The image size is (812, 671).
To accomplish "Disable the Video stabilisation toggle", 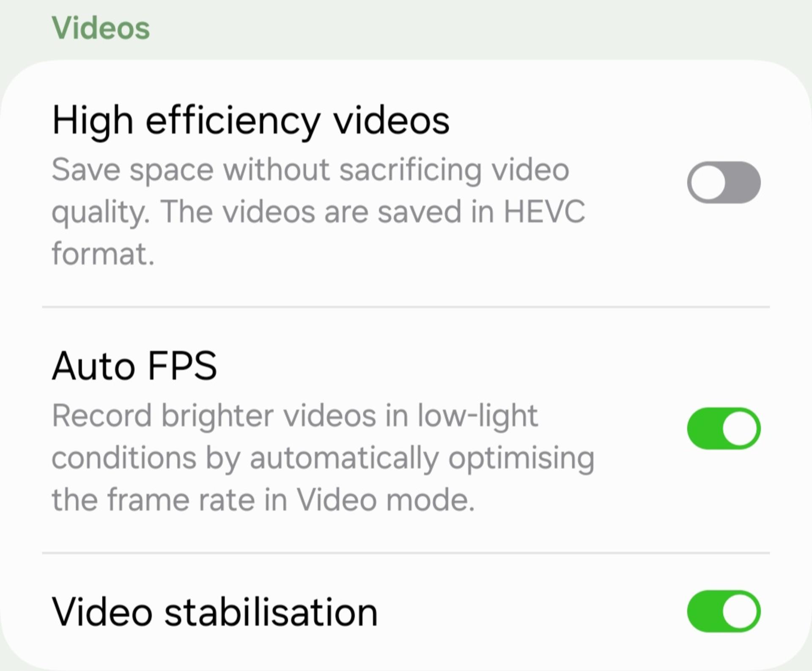I will 724,611.
